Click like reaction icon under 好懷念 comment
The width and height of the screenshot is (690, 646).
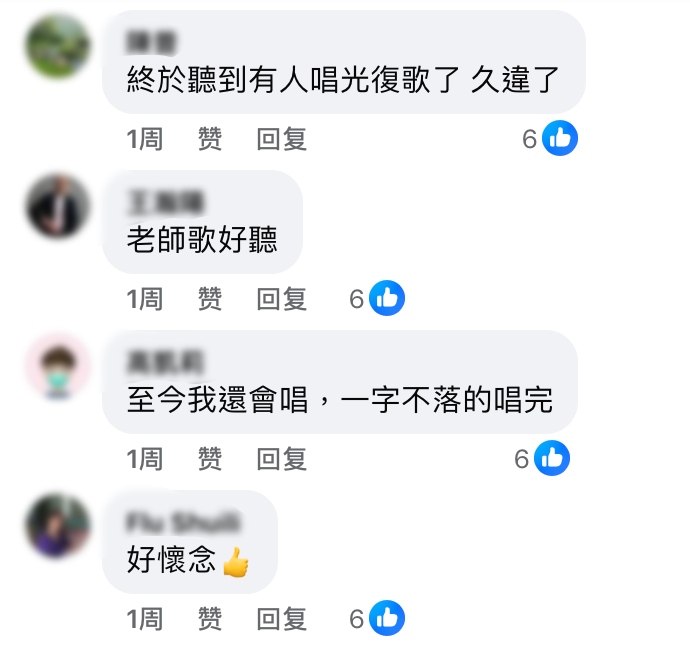[387, 618]
